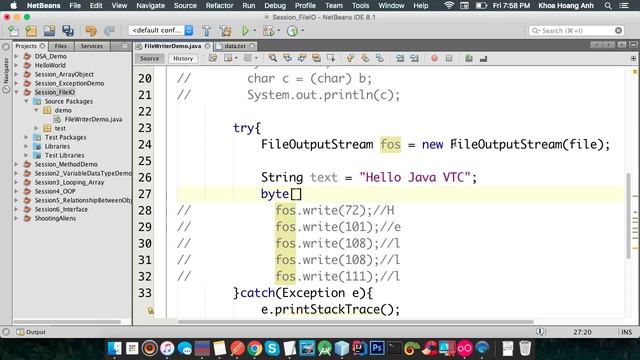
Task: Click the Build Project hammer icon
Action: click(207, 31)
